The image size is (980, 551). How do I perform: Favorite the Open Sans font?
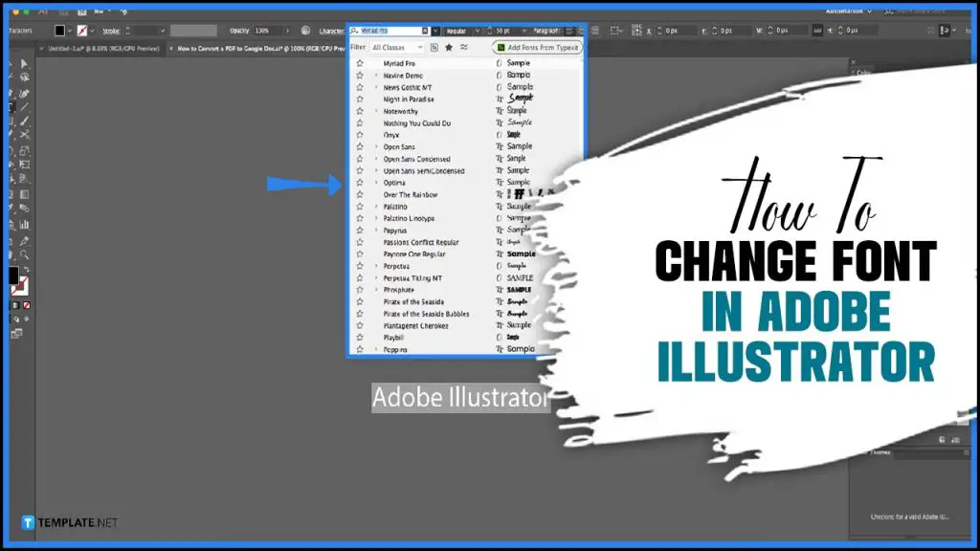(360, 146)
